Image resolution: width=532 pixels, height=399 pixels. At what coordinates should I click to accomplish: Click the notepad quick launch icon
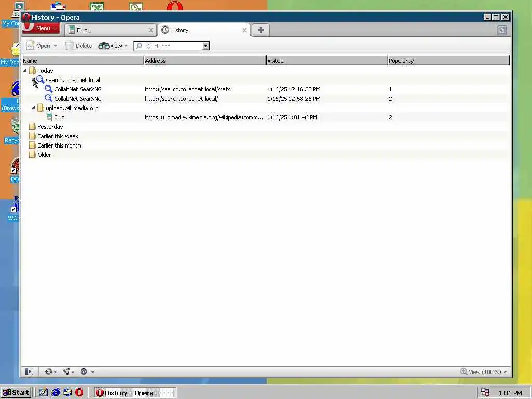(44, 393)
